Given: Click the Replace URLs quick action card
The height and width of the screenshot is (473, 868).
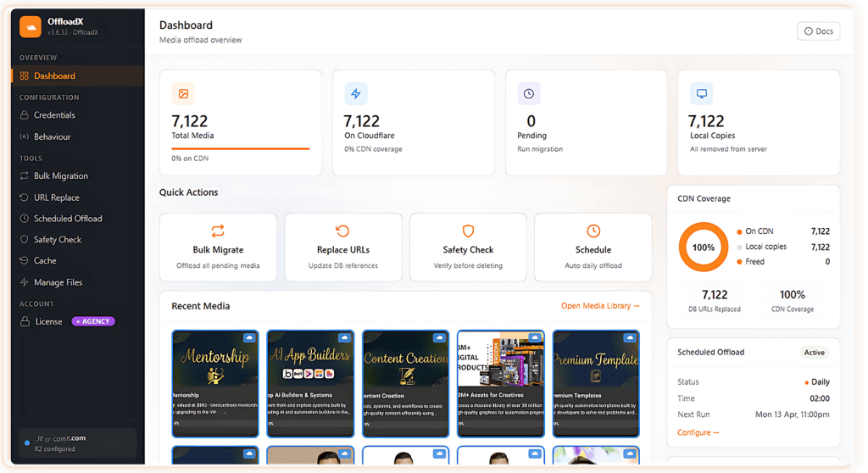Looking at the screenshot, I should click(343, 248).
